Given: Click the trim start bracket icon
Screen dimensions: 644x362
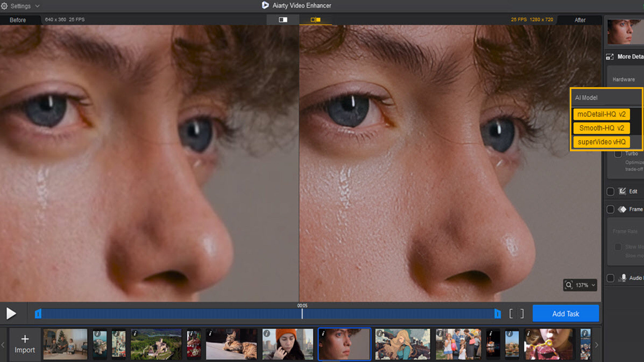Looking at the screenshot, I should tap(511, 314).
